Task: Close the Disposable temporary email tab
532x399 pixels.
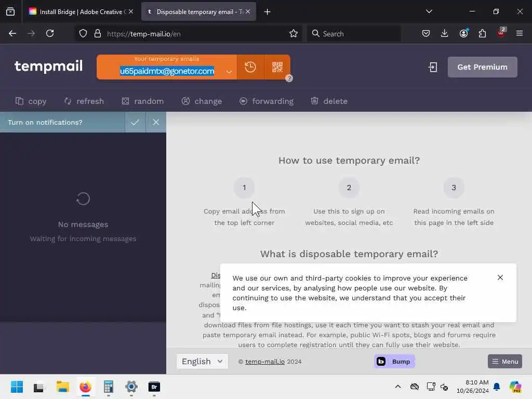Action: click(x=248, y=12)
